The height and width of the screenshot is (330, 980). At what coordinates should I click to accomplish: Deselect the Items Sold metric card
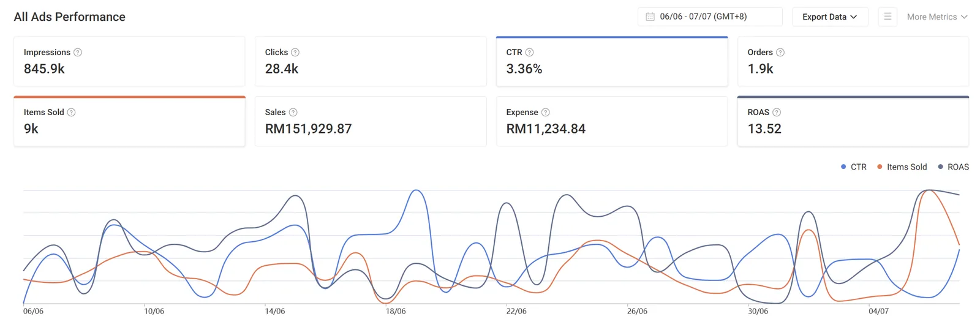pos(129,121)
